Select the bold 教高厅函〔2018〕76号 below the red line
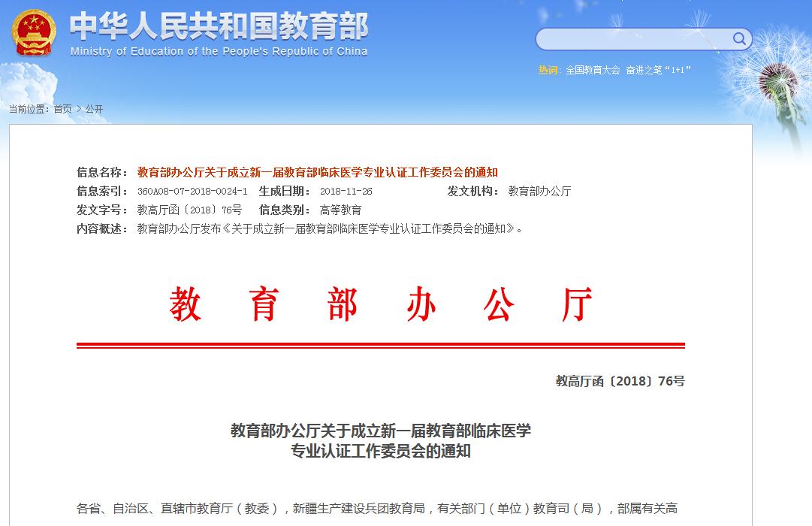Screen dimensions: 812x526 (x=620, y=382)
